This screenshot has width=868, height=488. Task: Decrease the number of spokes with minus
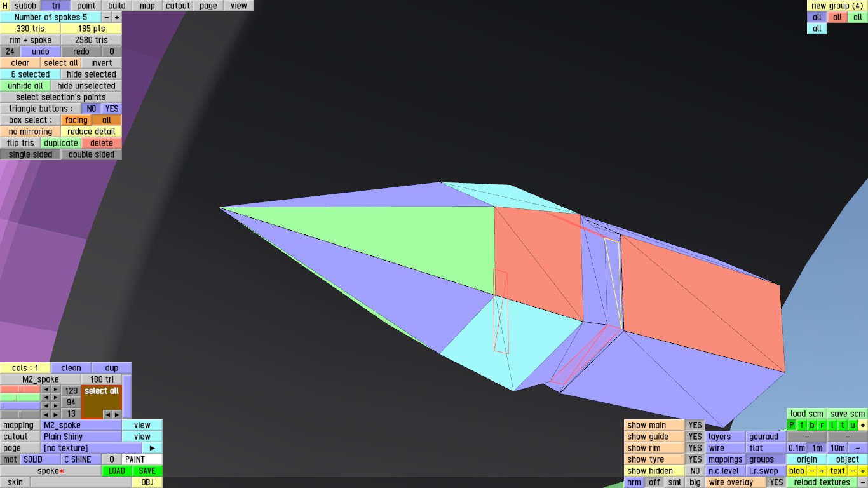tap(106, 17)
